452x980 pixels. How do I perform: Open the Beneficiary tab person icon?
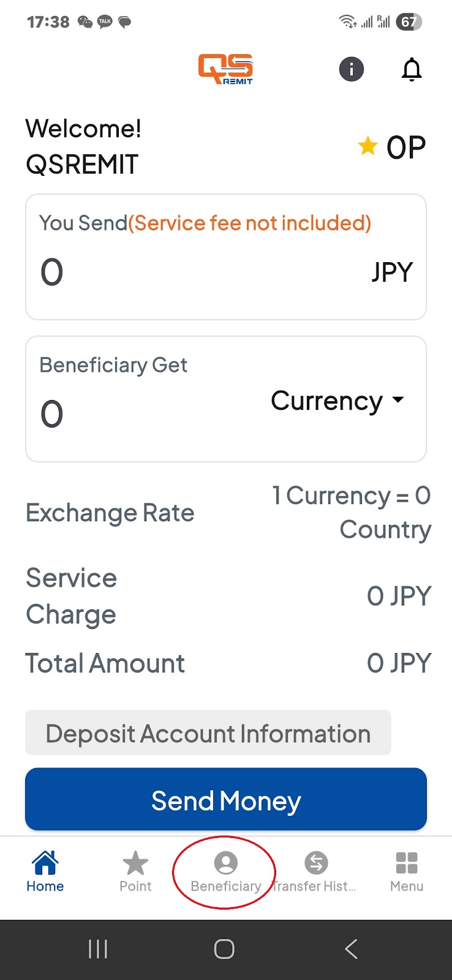[x=225, y=863]
